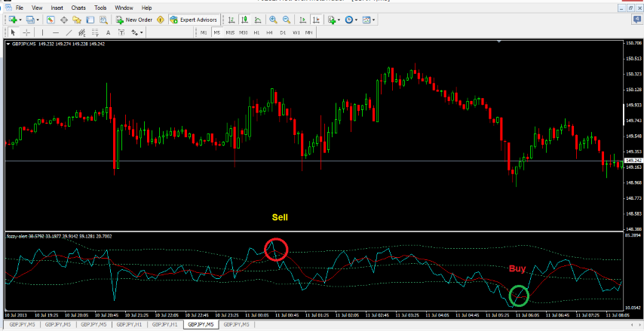This screenshot has width=644, height=331.
Task: Select the Fibonacci retracement tool
Action: [x=95, y=32]
